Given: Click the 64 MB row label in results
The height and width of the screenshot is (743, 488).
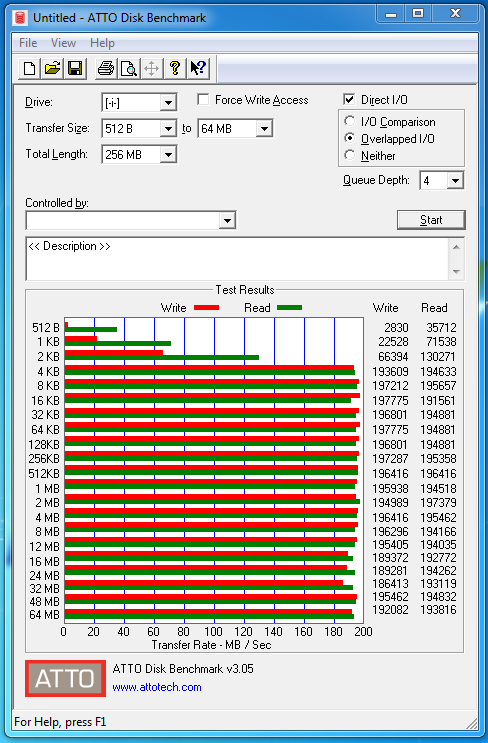Looking at the screenshot, I should pyautogui.click(x=44, y=615).
